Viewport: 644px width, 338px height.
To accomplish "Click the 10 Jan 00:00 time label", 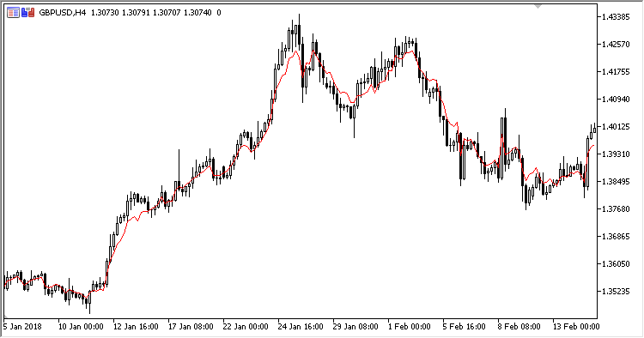I will tap(81, 327).
